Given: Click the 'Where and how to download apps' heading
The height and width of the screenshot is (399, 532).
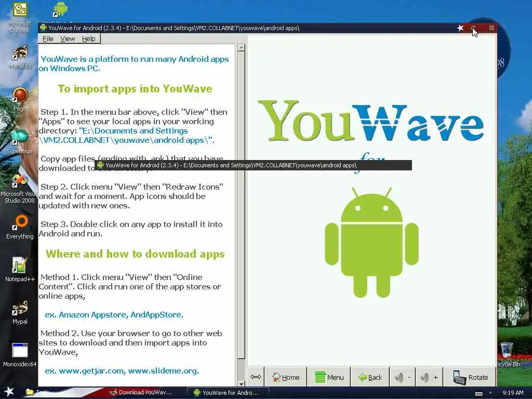Looking at the screenshot, I should coord(135,254).
